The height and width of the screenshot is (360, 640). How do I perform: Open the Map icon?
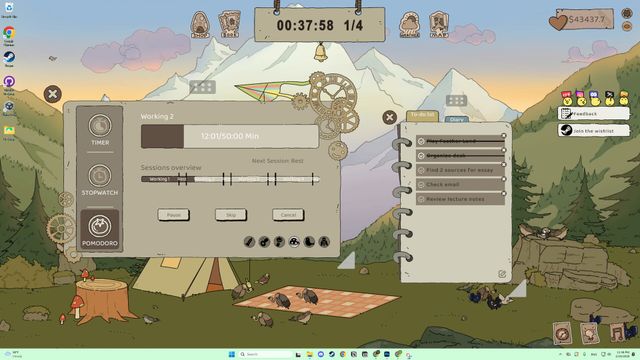coord(439,24)
